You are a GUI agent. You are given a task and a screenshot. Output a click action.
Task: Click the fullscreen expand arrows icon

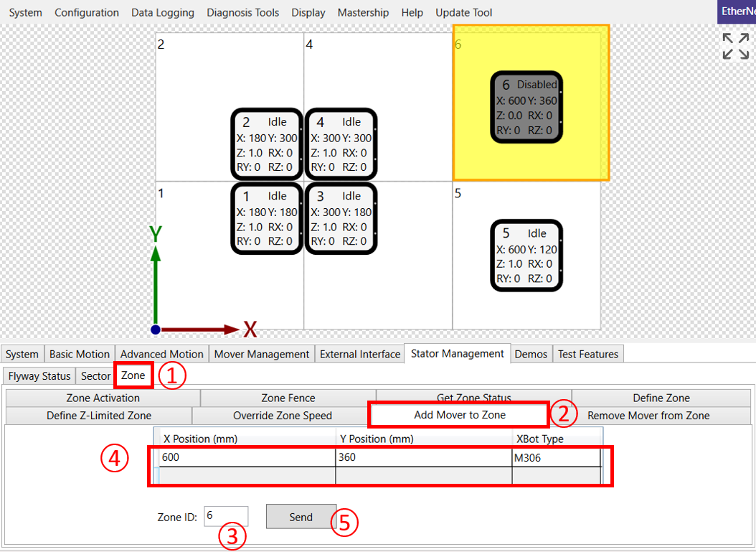coord(736,46)
